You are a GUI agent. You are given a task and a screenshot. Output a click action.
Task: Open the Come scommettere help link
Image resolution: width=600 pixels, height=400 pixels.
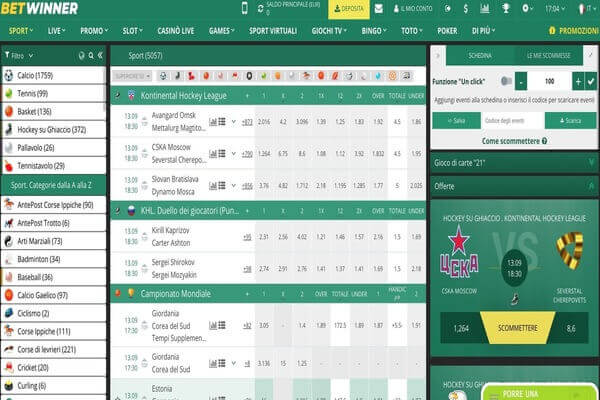click(514, 141)
